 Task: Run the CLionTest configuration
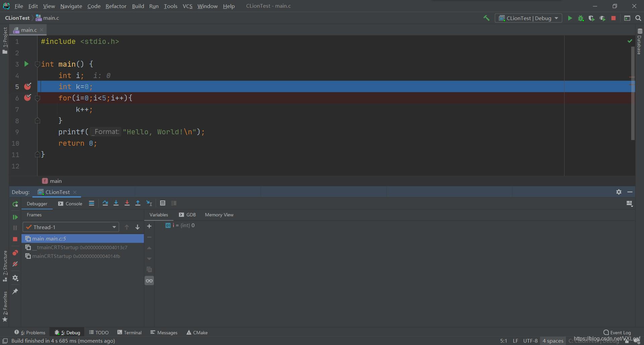click(x=570, y=18)
